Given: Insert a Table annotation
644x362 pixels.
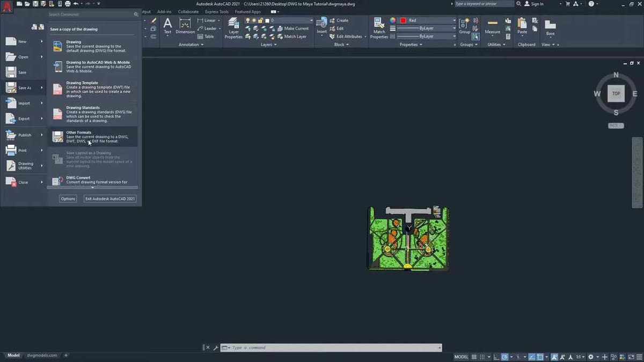Looking at the screenshot, I should (x=206, y=36).
